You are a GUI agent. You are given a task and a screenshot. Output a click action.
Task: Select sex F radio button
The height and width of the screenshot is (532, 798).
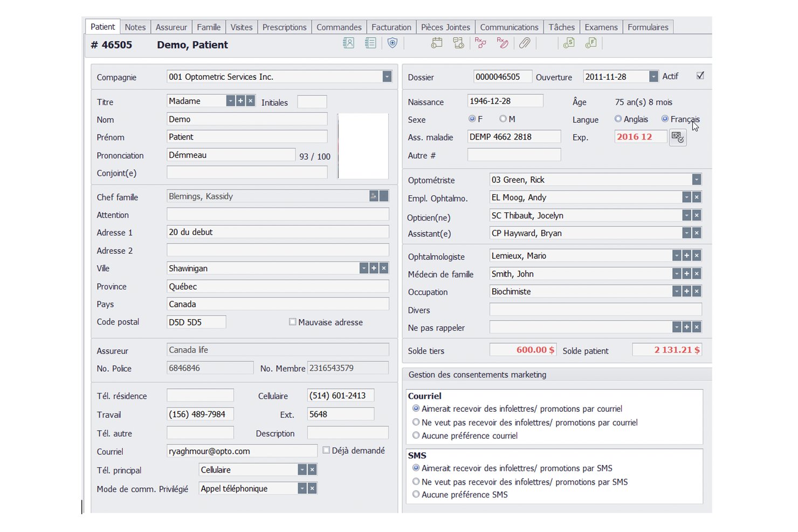tap(472, 119)
